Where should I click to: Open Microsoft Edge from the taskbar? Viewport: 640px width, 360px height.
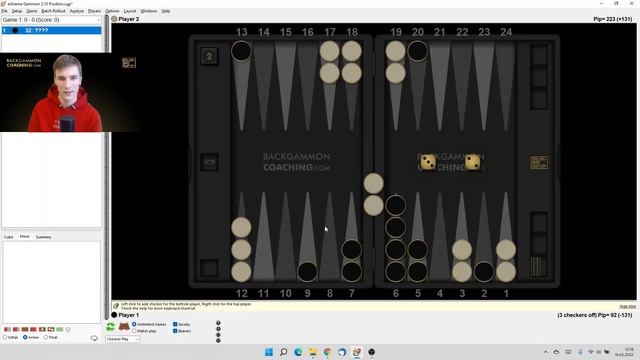(x=298, y=352)
